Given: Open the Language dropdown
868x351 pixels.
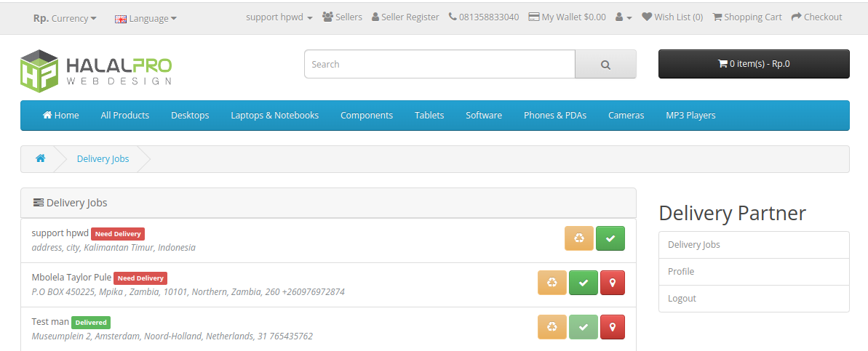Looking at the screenshot, I should tap(146, 18).
